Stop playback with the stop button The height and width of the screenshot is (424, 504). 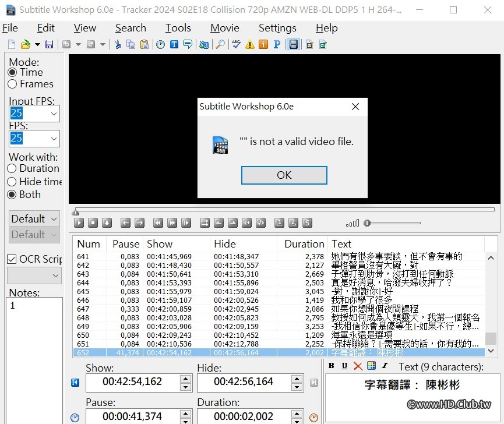click(93, 222)
